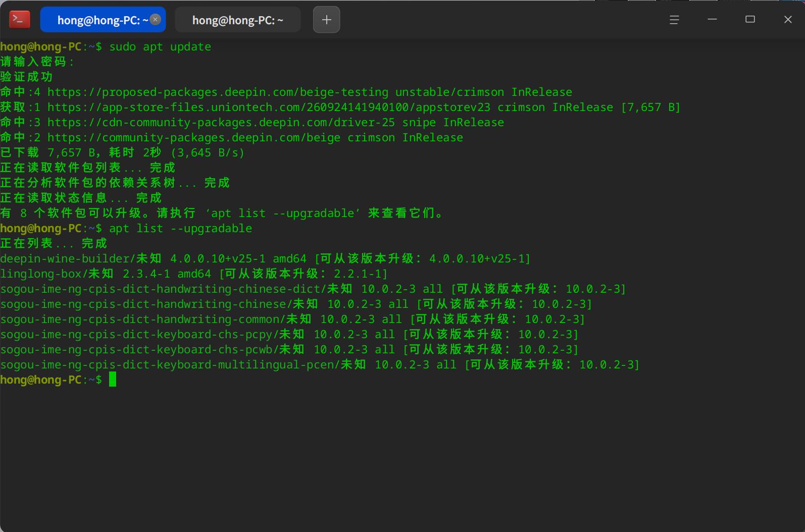Click the '有 8 个软件包可以升级' line
Image resolution: width=805 pixels, height=532 pixels.
222,214
